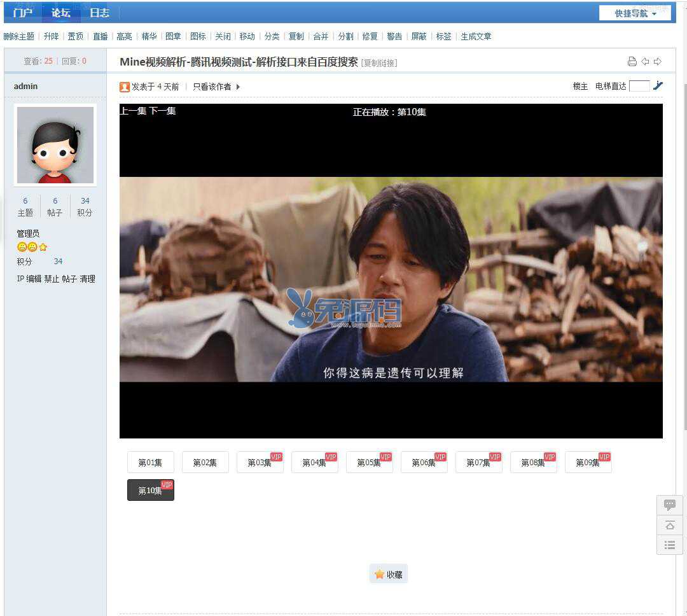Play VIP episode 第08集
This screenshot has height=616, width=687.
(x=534, y=463)
